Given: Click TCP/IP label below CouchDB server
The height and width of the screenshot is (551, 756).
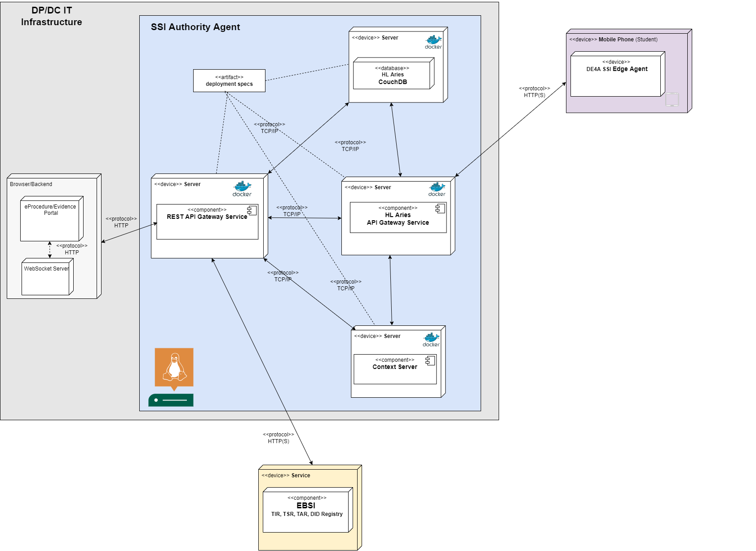Looking at the screenshot, I should tap(350, 146).
